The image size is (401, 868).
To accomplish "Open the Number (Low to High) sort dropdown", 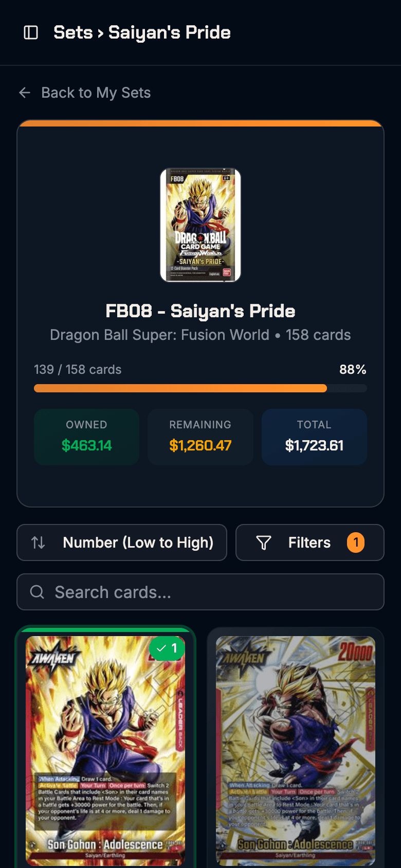I will pyautogui.click(x=122, y=542).
